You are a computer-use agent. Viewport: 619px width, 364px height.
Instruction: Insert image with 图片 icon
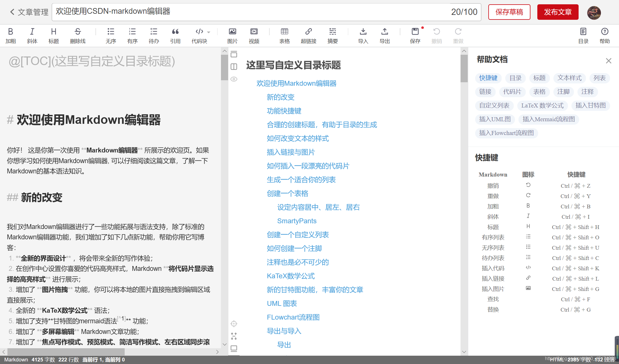pyautogui.click(x=232, y=36)
